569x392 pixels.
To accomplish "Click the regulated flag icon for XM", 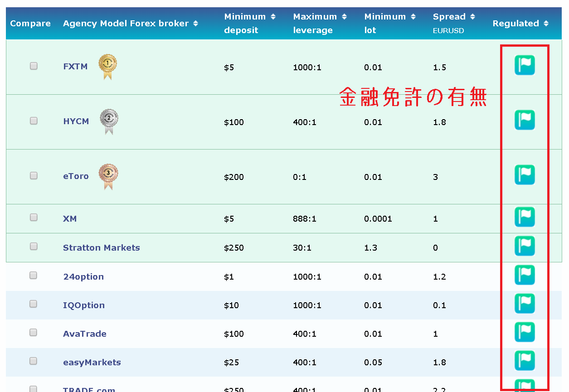I will click(x=525, y=217).
